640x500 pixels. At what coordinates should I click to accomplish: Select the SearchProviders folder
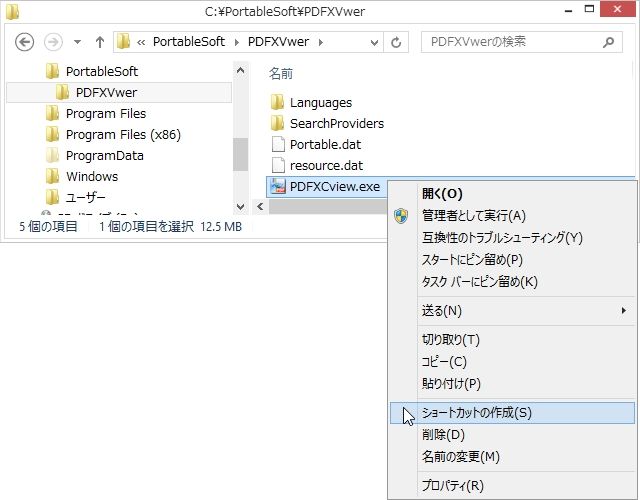pos(337,124)
